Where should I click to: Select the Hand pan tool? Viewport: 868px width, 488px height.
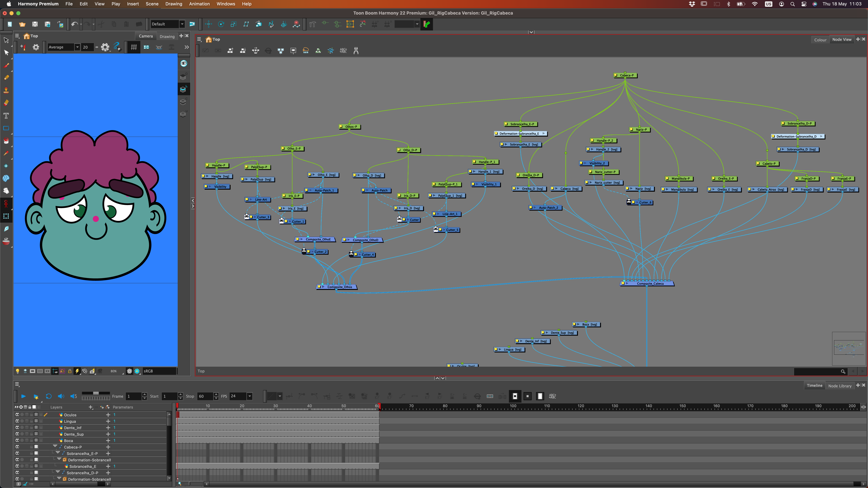coord(6,191)
